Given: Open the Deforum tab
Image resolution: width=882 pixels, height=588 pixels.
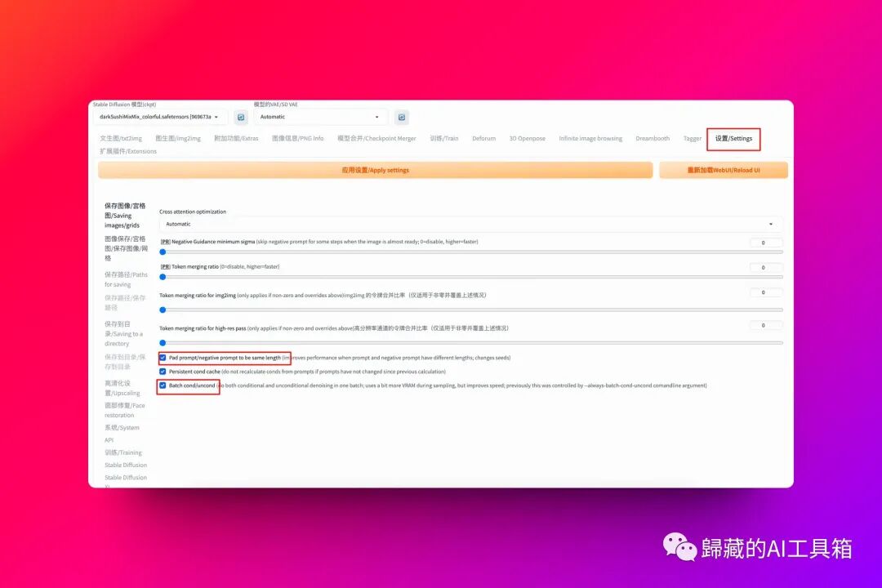Looking at the screenshot, I should [483, 138].
